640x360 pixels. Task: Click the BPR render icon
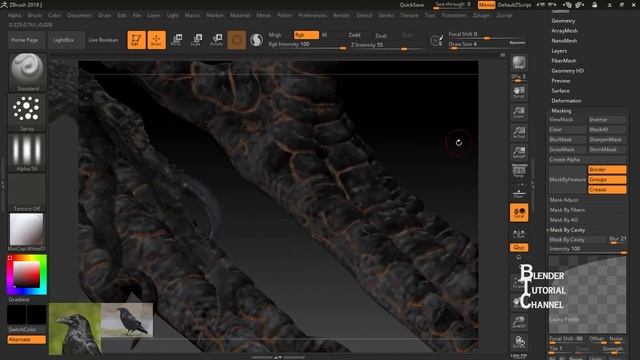coord(519,62)
